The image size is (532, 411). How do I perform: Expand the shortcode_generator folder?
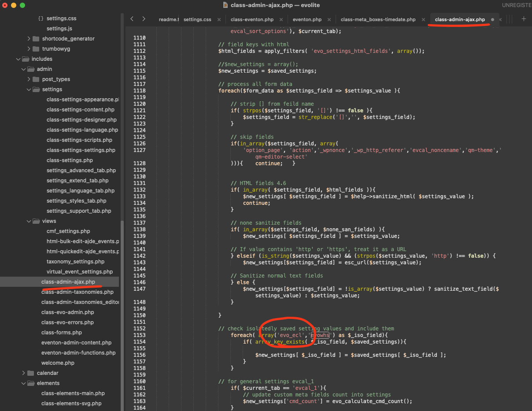29,39
